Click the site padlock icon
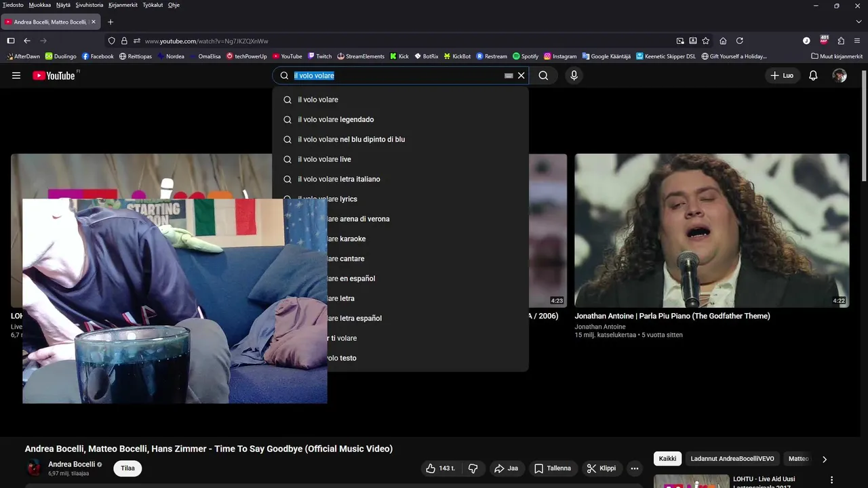Viewport: 868px width, 488px height. click(124, 41)
